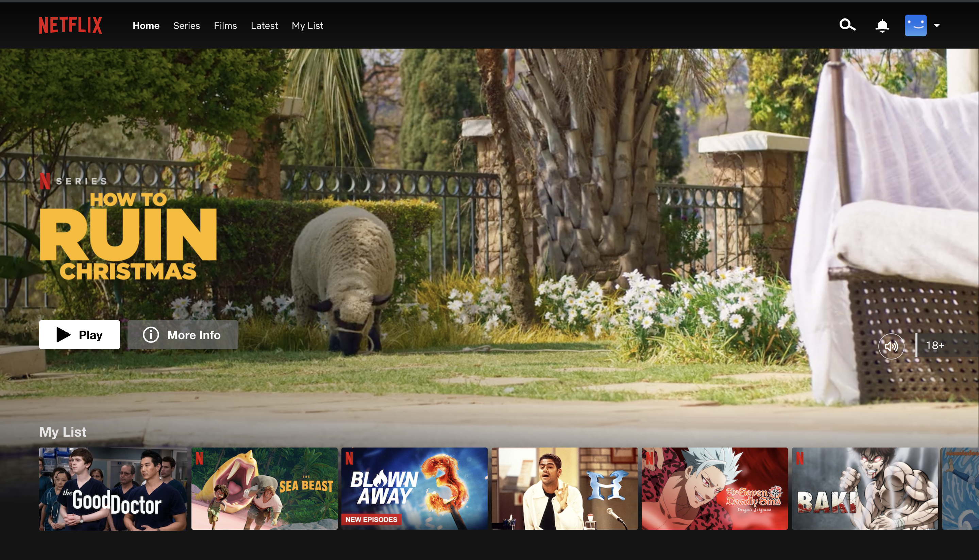Open the Blown Away thumbnail

coord(415,488)
